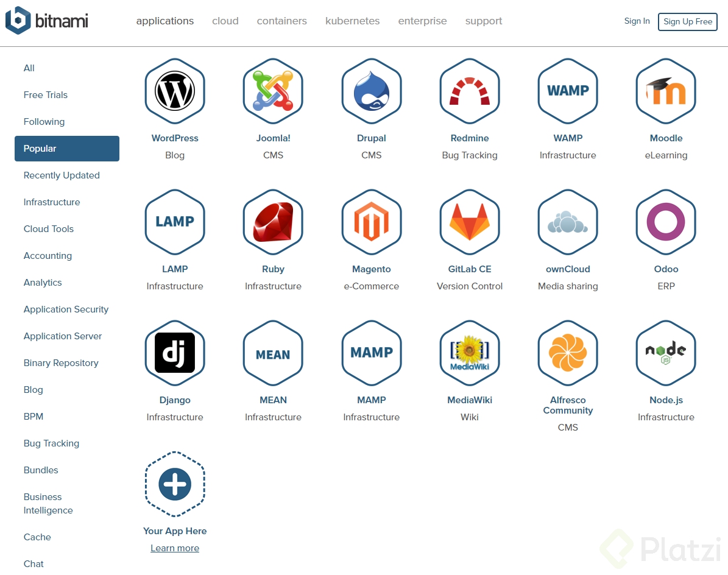
Task: Choose the MAMP stack icon
Action: pyautogui.click(x=372, y=353)
